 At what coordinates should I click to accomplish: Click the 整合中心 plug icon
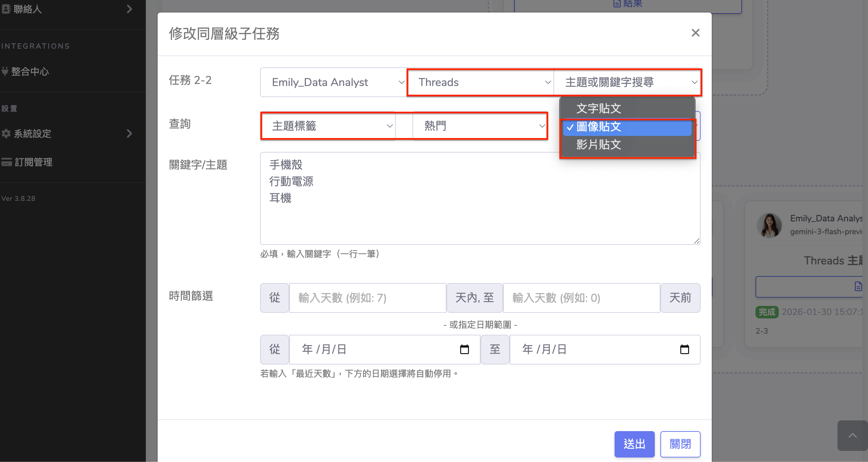pos(5,71)
